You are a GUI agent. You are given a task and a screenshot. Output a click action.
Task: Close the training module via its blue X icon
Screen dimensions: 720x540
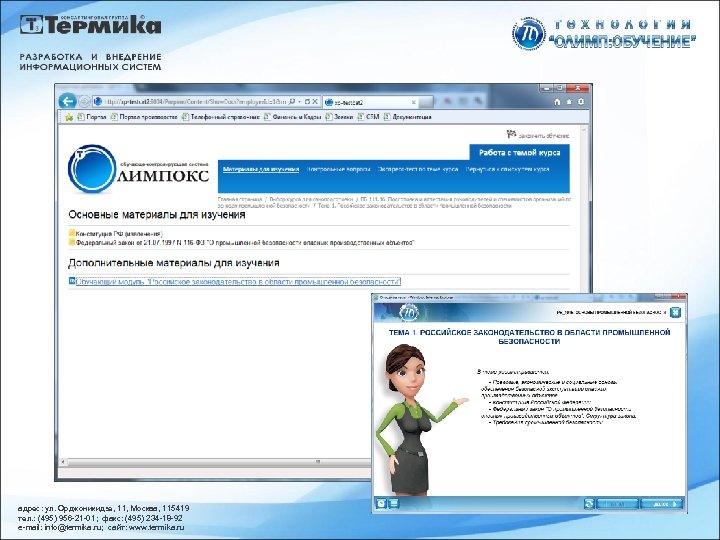[675, 312]
